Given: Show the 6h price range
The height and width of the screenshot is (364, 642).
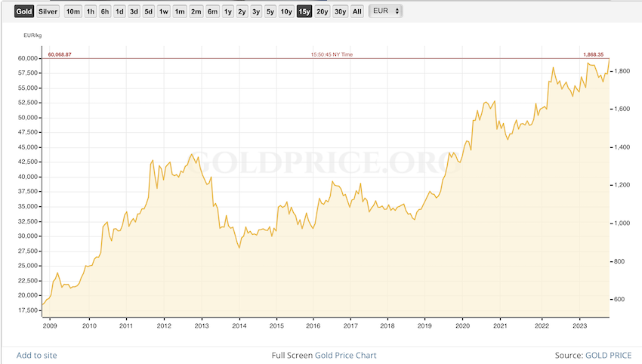Looking at the screenshot, I should click(105, 11).
